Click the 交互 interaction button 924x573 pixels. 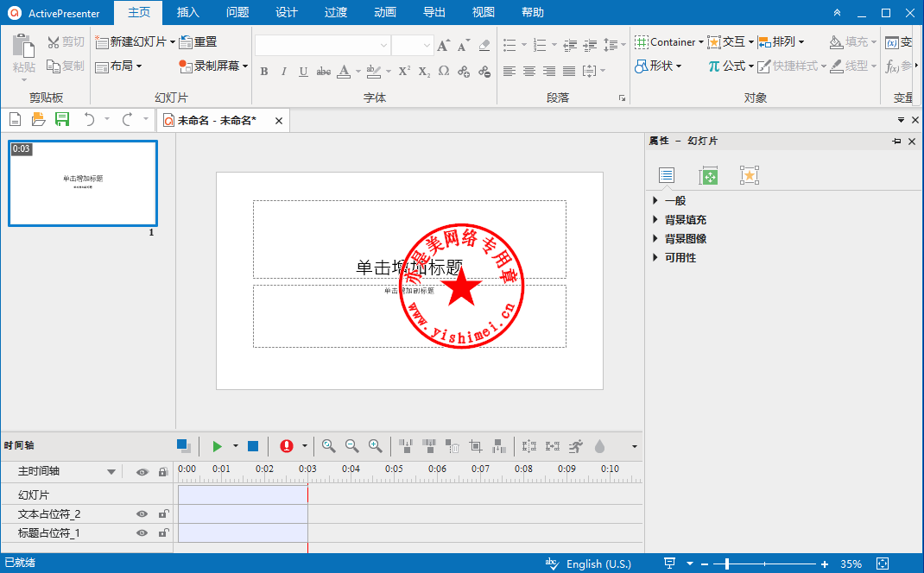coord(731,41)
